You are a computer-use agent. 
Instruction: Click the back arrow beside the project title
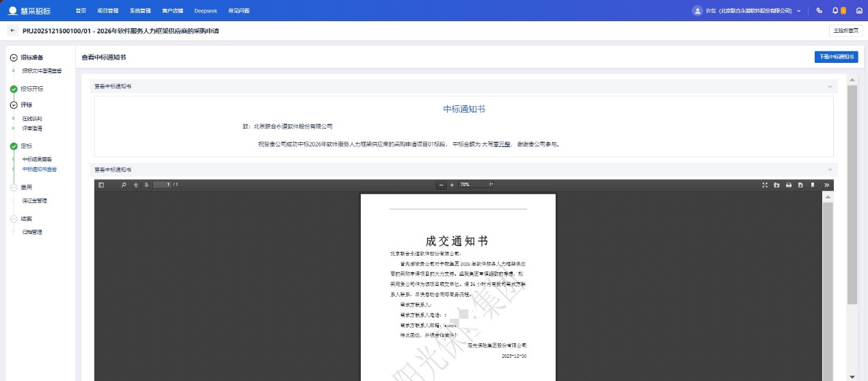pyautogui.click(x=12, y=31)
